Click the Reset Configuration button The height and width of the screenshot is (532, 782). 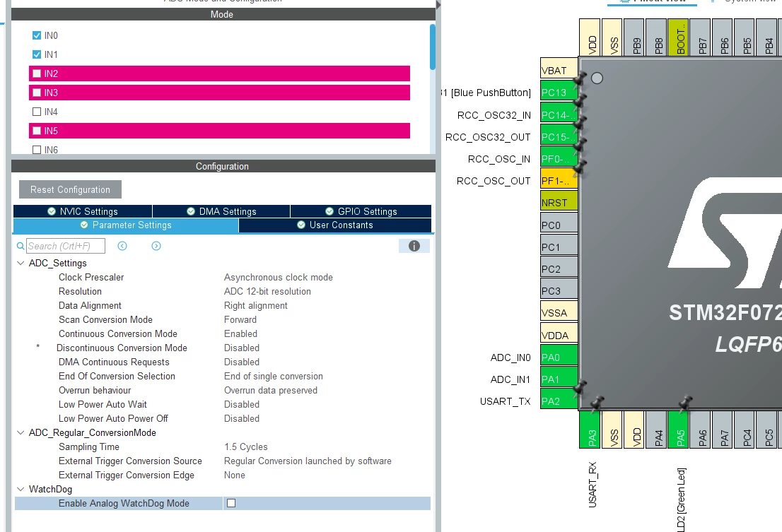70,189
